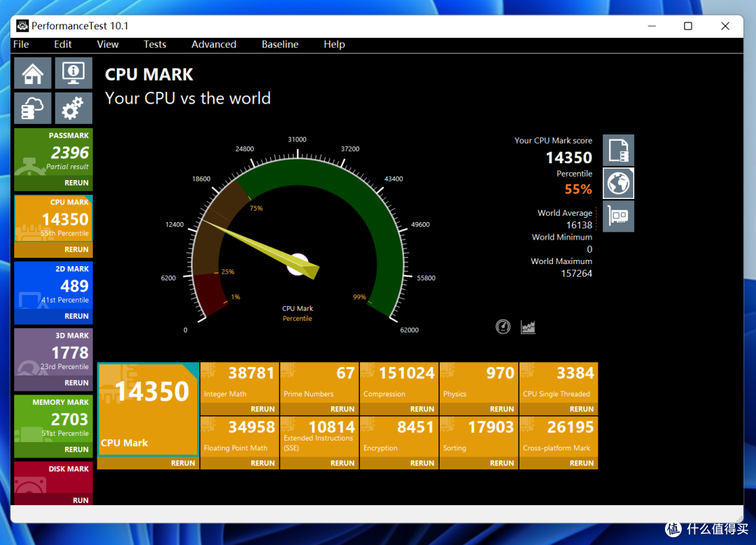The height and width of the screenshot is (545, 756).
Task: Open the settings gear icon
Action: (73, 108)
